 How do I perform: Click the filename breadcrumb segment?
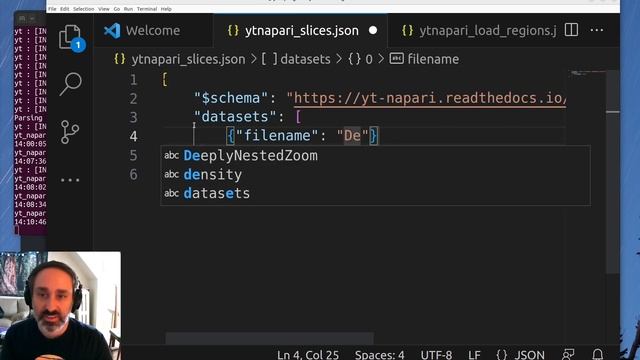pyautogui.click(x=424, y=59)
